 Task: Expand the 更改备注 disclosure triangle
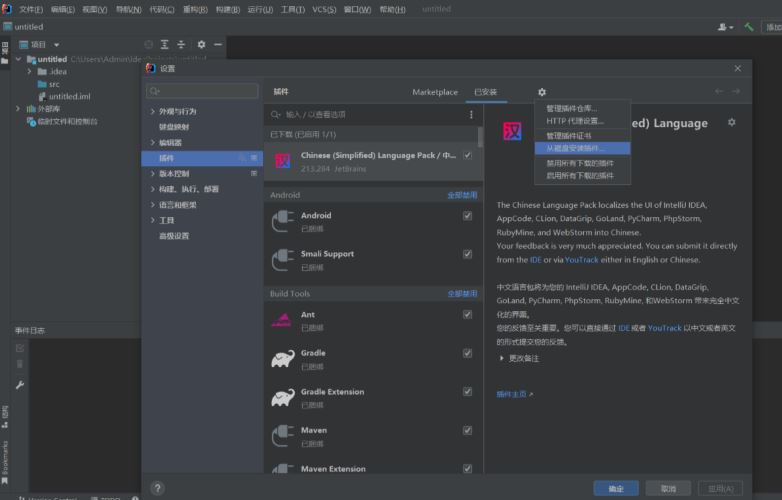[x=501, y=358]
